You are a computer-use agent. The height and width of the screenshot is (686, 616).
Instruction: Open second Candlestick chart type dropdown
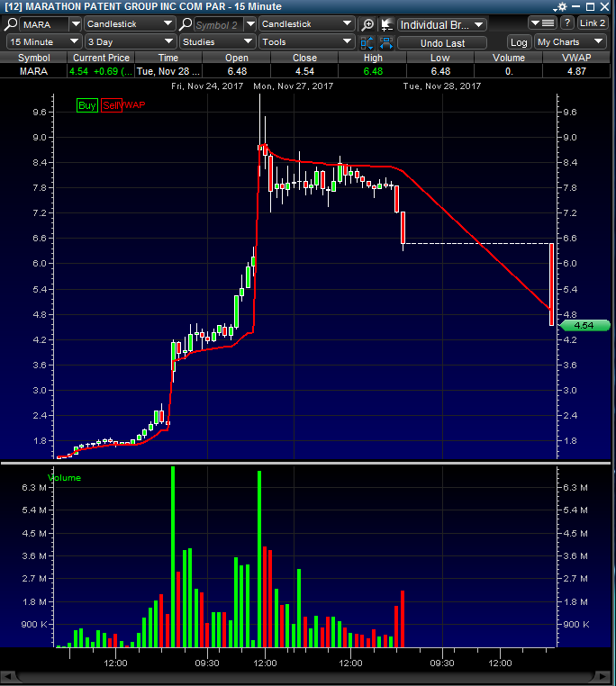[306, 24]
